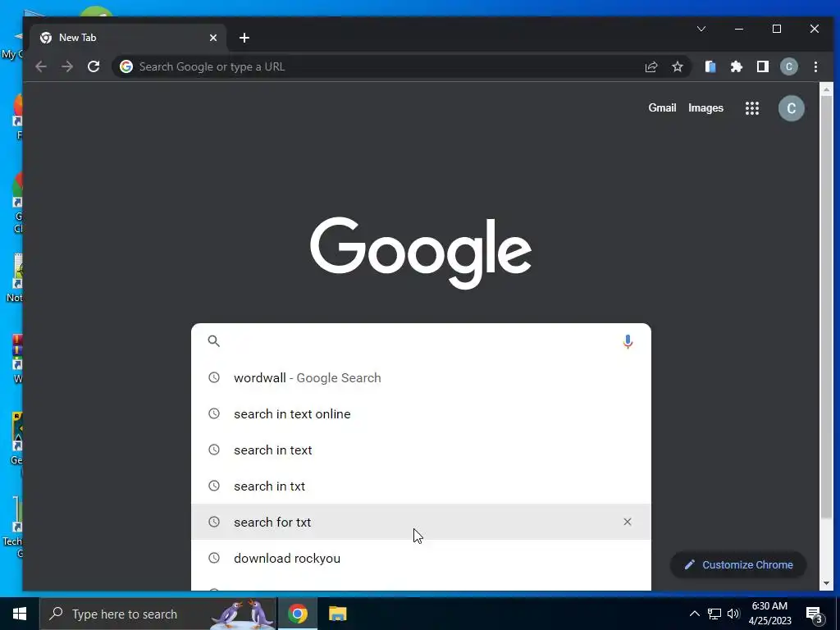Open File Explorer from the taskbar

click(337, 614)
